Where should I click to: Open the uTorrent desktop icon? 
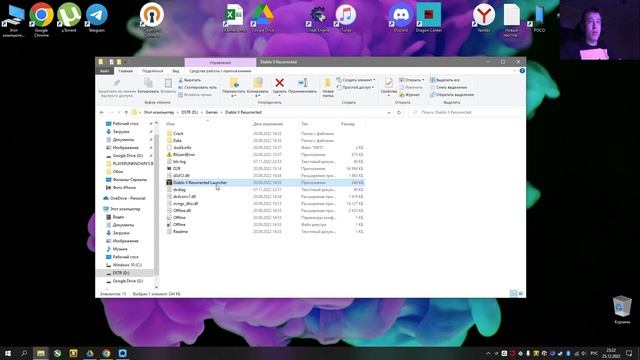[x=69, y=17]
